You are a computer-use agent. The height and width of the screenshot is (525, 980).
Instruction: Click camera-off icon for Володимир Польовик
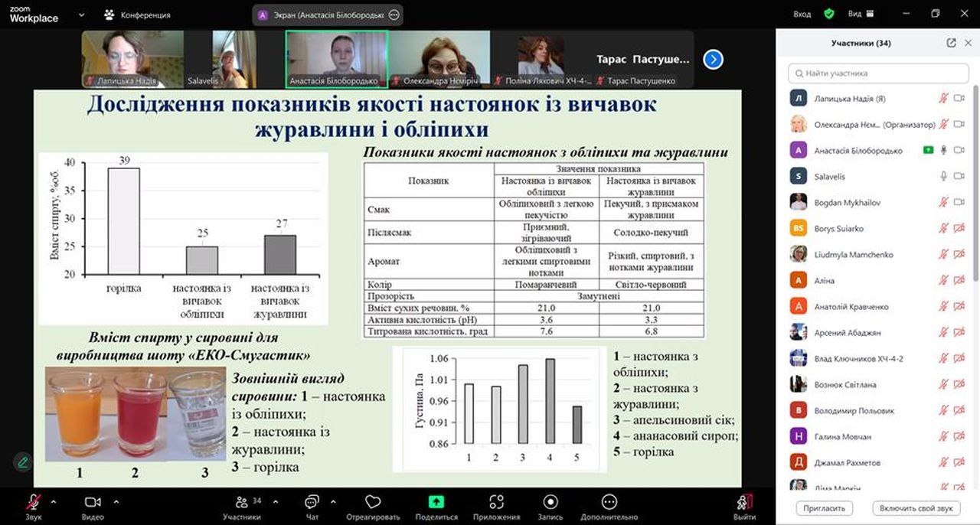(959, 411)
